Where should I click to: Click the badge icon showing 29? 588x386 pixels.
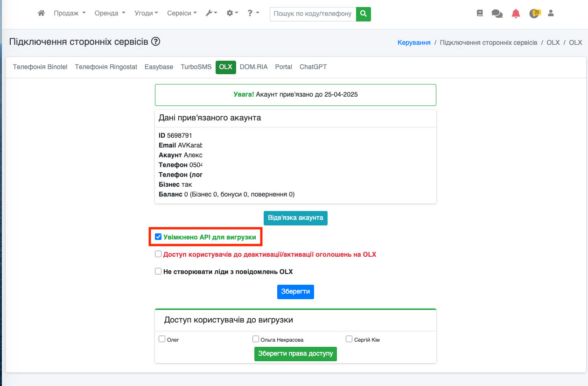coord(534,14)
